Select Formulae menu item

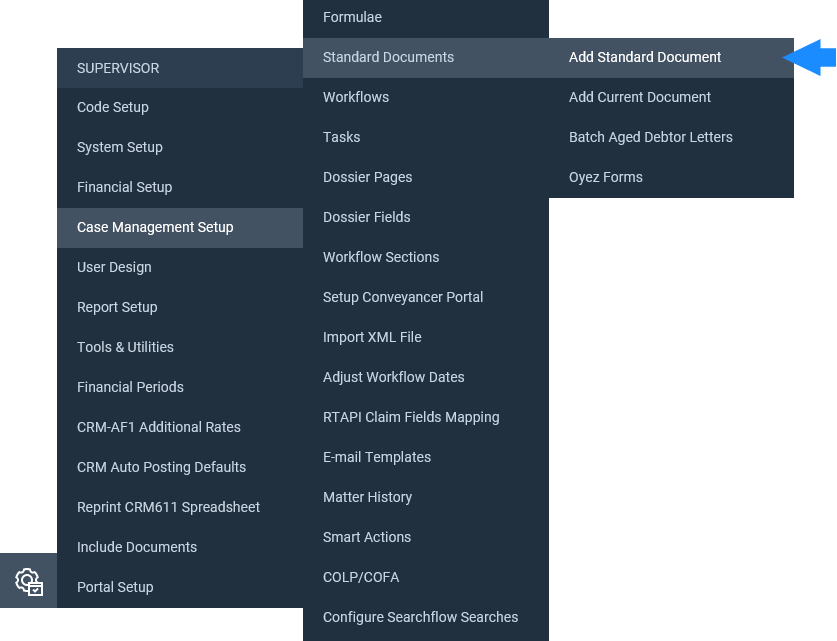click(425, 18)
